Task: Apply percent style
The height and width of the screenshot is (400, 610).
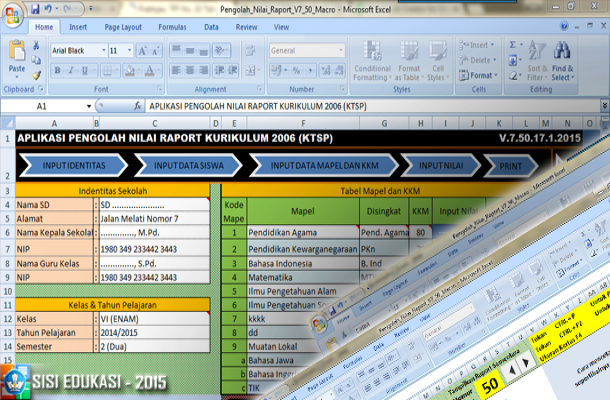Action: pyautogui.click(x=296, y=70)
